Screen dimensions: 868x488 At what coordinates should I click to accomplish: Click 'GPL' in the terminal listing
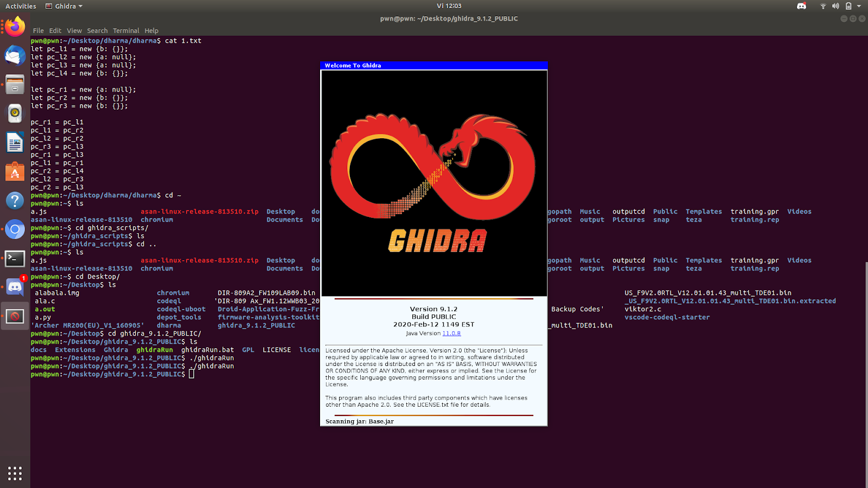[248, 350]
